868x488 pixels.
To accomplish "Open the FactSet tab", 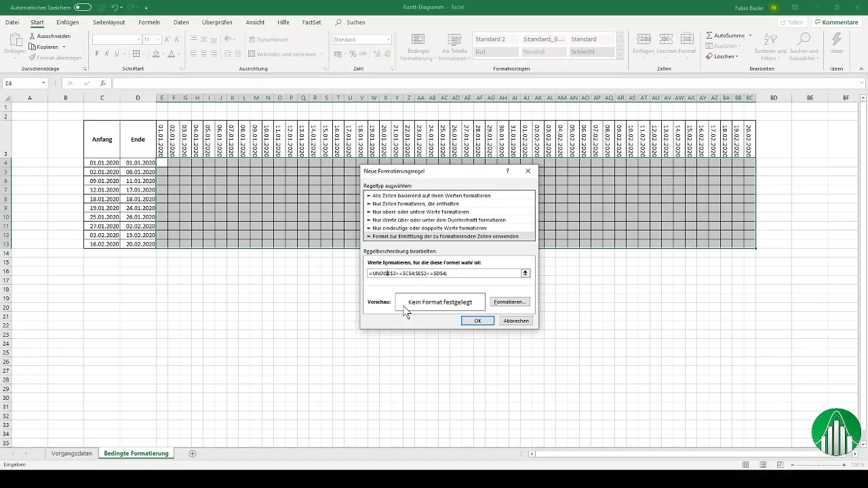I will coord(311,22).
